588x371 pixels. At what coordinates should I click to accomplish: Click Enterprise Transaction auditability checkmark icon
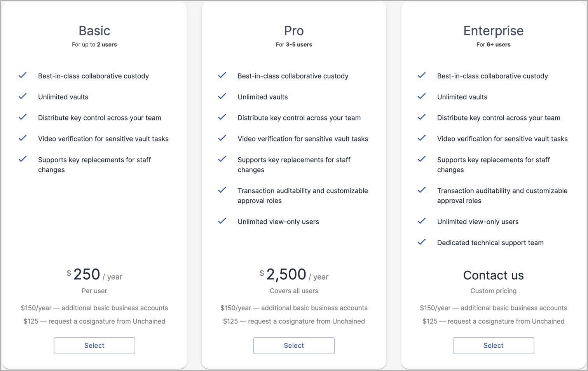422,190
